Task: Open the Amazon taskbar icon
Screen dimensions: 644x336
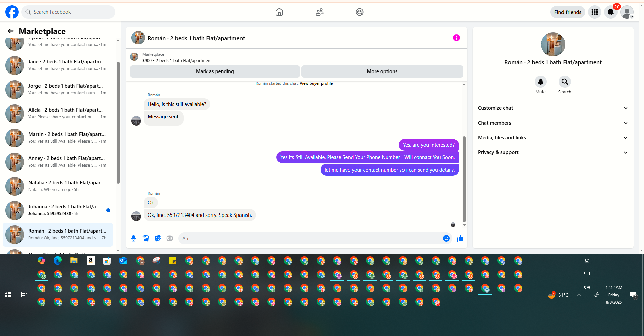Action: coord(91,260)
